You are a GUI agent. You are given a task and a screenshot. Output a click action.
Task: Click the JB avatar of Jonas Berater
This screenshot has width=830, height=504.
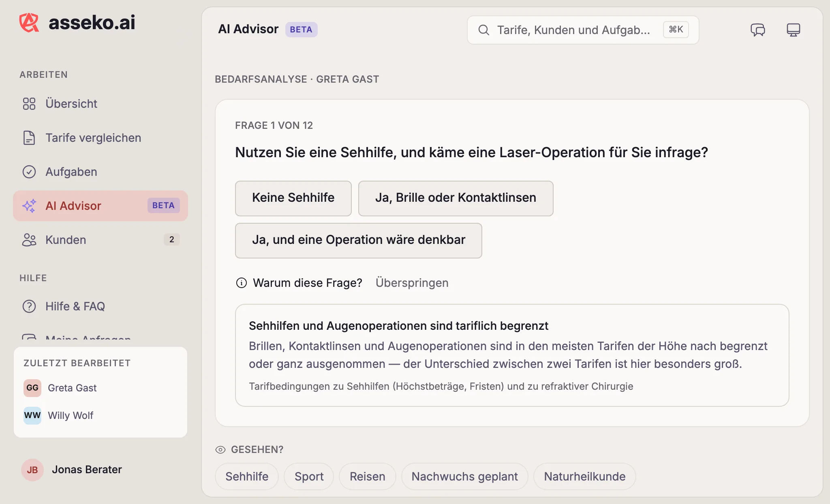pos(32,470)
